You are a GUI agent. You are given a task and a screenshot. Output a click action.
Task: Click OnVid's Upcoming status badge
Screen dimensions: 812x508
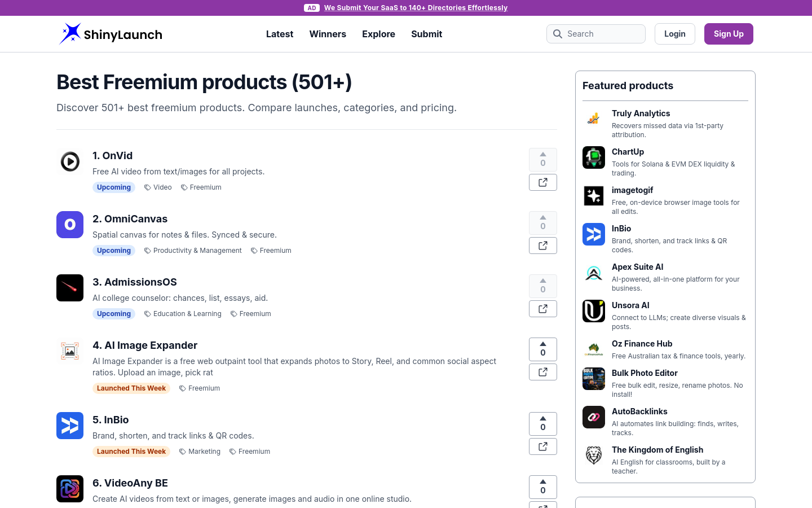(114, 187)
